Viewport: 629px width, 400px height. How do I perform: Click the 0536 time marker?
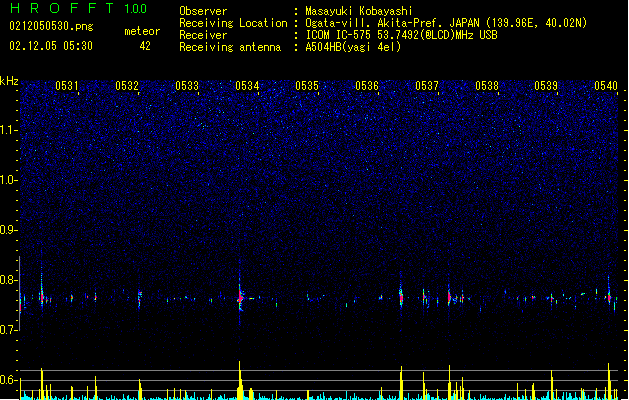click(367, 86)
